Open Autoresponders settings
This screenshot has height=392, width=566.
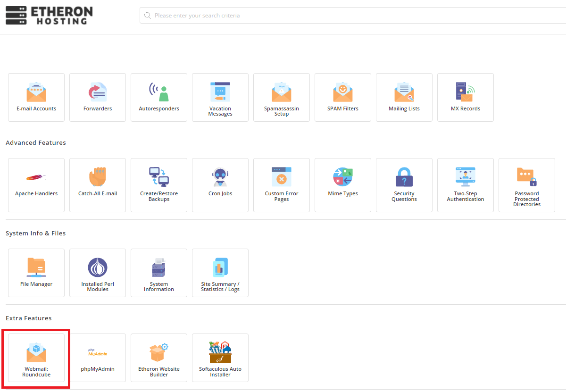pos(159,97)
